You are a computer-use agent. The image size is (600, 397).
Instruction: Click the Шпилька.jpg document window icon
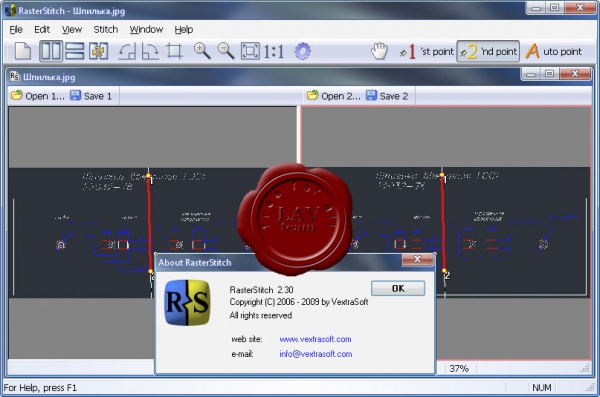pos(15,77)
